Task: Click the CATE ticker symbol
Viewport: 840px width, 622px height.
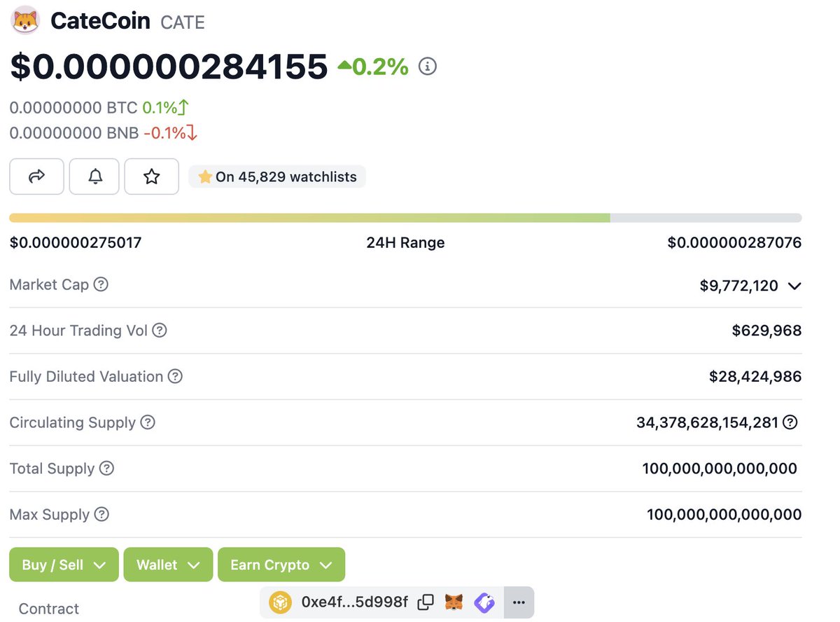Action: click(x=183, y=22)
